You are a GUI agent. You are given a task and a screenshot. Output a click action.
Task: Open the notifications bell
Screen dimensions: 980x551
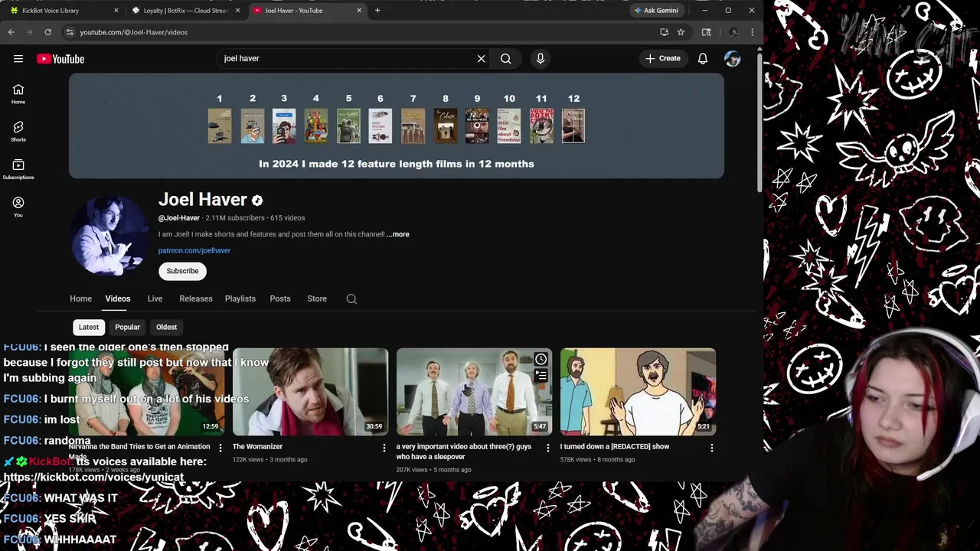(x=703, y=59)
